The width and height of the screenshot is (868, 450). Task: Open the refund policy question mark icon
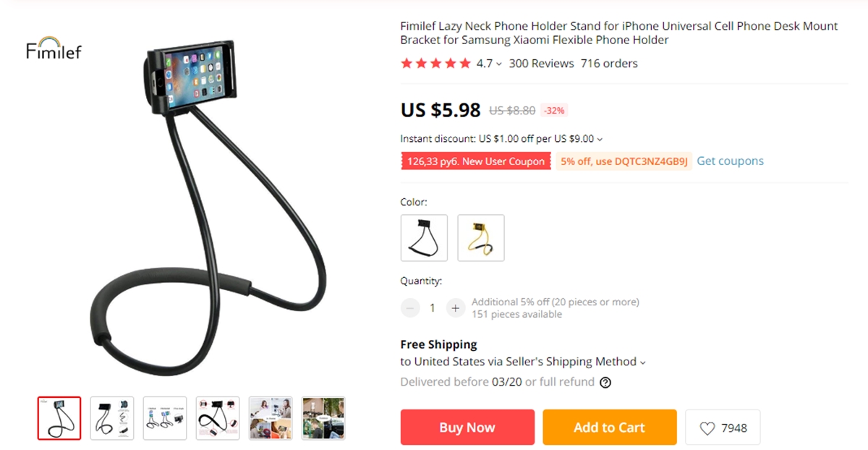point(605,383)
